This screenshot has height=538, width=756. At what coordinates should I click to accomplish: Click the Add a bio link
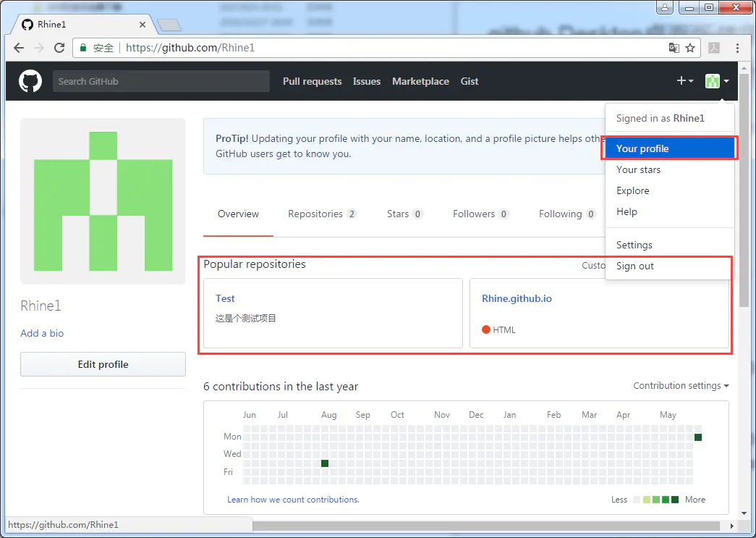(42, 333)
